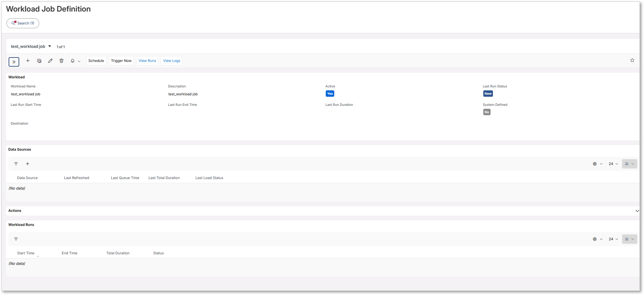Expand the side panel with double-chevron icon
Viewport: 644px width, 295px height.
click(14, 62)
